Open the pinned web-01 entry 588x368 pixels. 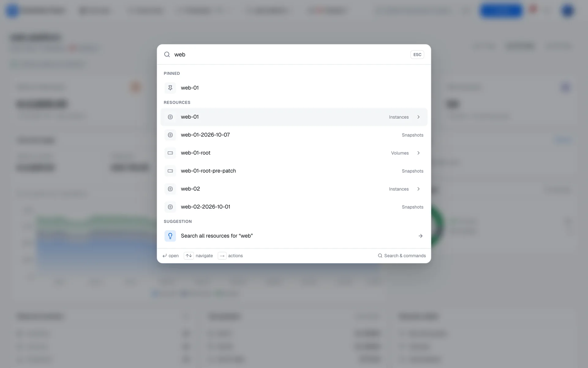click(294, 88)
